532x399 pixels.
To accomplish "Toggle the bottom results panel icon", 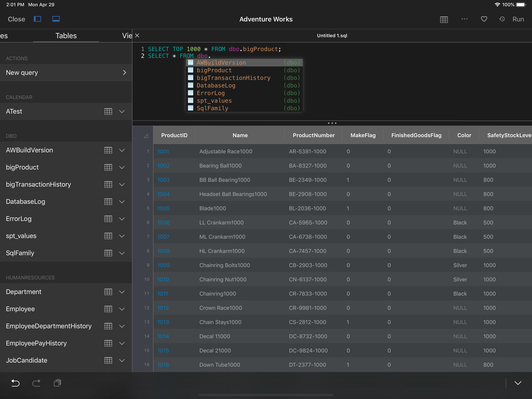I will pos(56,19).
